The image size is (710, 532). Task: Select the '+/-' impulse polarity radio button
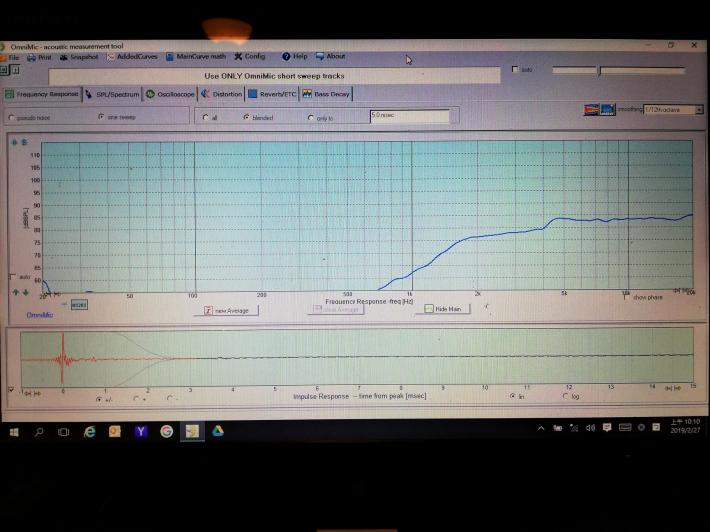click(99, 399)
